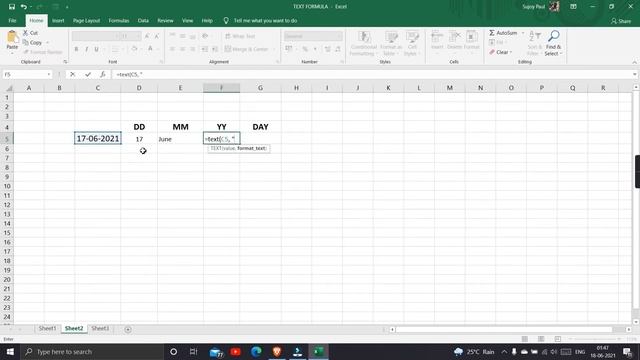Switch to Page Layout tab
640x360 pixels.
86,20
